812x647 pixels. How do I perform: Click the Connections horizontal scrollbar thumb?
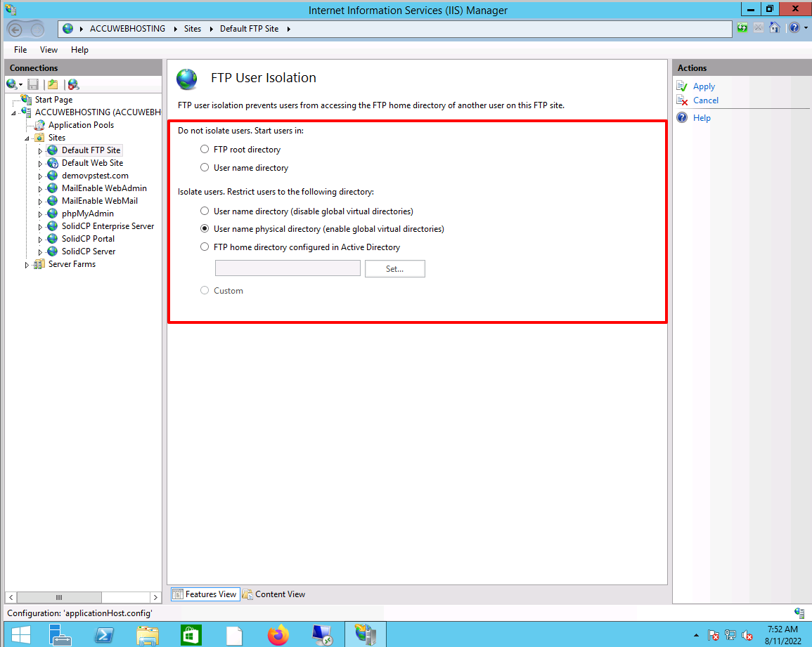(x=59, y=597)
